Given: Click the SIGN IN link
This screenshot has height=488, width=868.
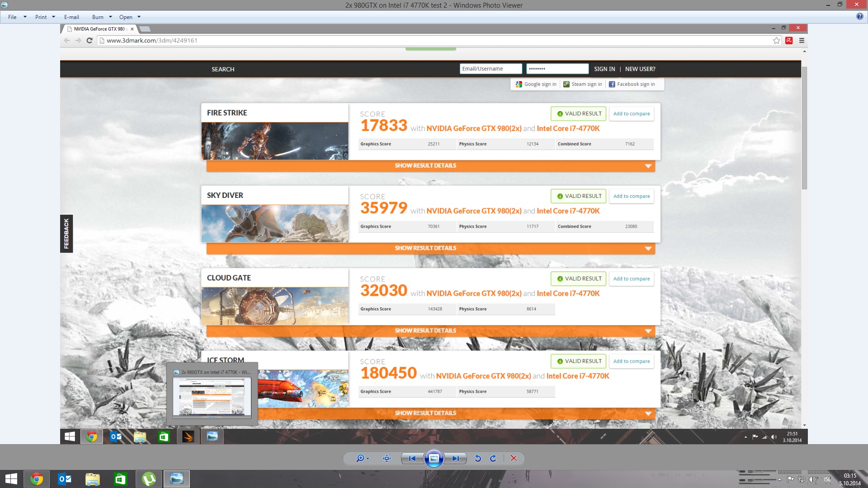Looking at the screenshot, I should (604, 69).
